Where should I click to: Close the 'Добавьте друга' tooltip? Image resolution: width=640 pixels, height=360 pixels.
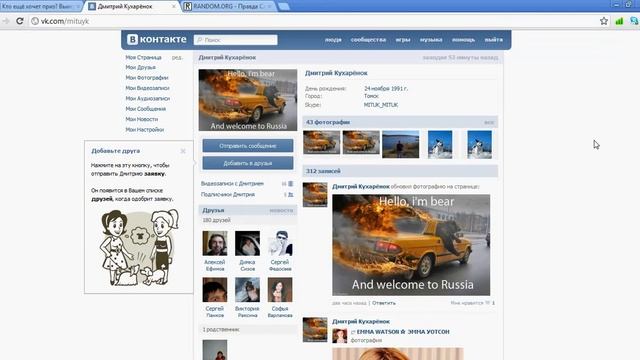[183, 151]
